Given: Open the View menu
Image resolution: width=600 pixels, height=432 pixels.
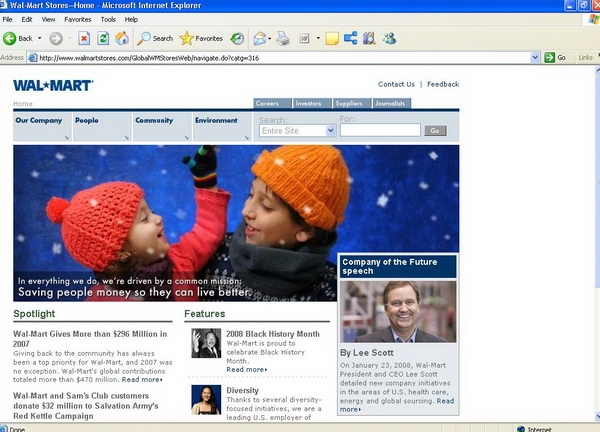Looking at the screenshot, I should tap(49, 20).
